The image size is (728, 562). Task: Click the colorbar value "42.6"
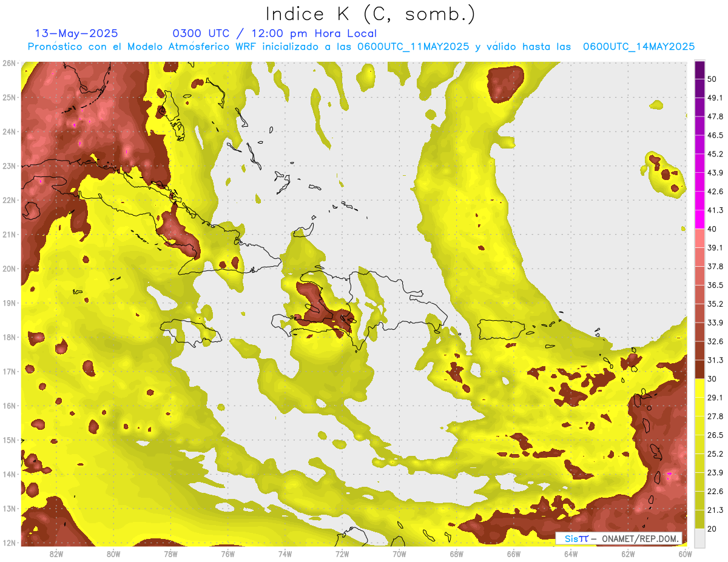[715, 192]
